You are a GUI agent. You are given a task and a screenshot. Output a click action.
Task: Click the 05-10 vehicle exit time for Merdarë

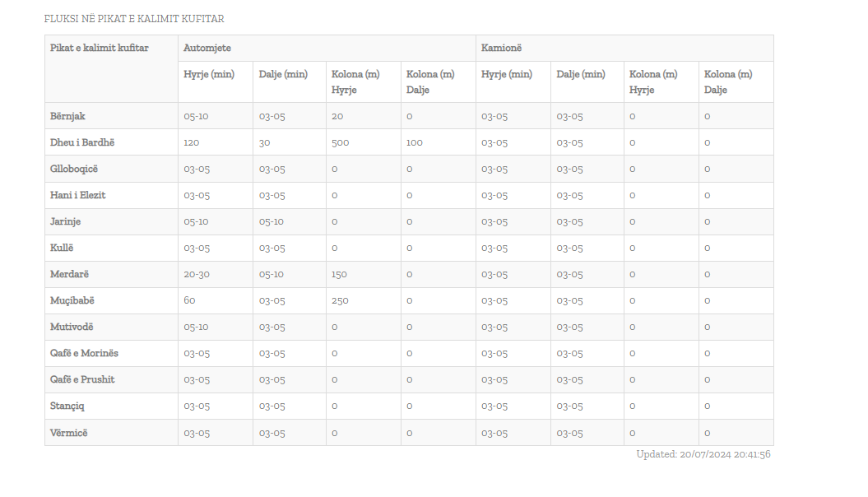click(272, 274)
